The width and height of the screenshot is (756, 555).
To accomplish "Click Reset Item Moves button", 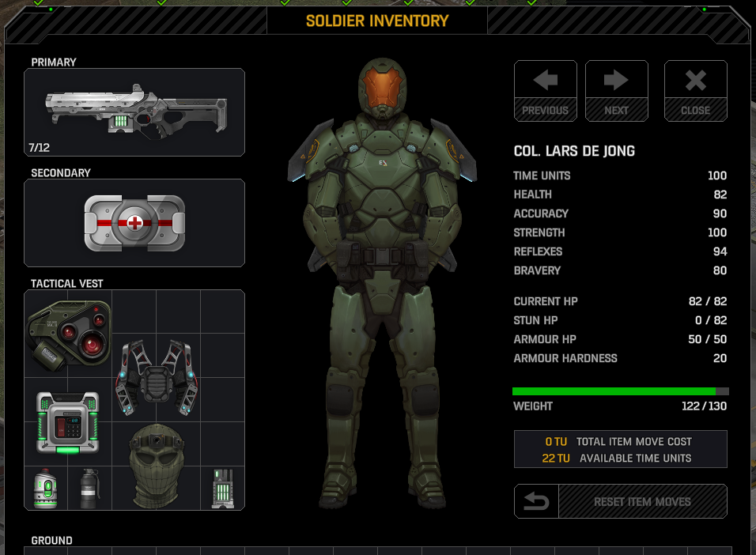I will pyautogui.click(x=642, y=501).
